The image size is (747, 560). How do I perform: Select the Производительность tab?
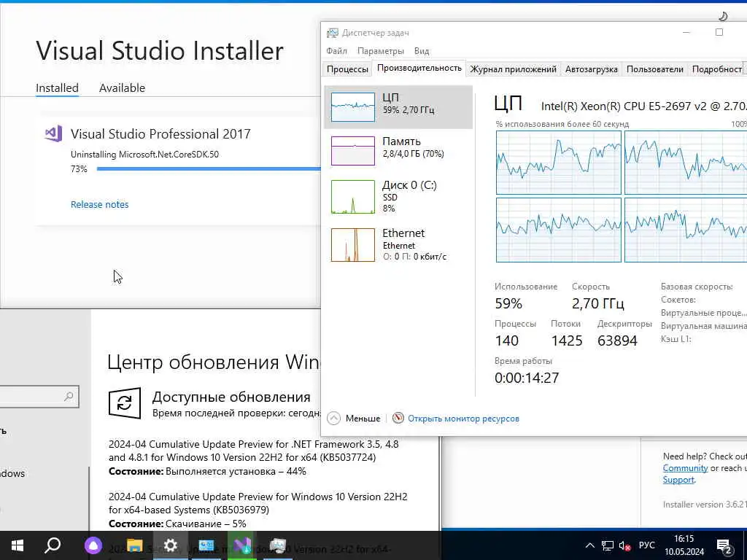(419, 68)
